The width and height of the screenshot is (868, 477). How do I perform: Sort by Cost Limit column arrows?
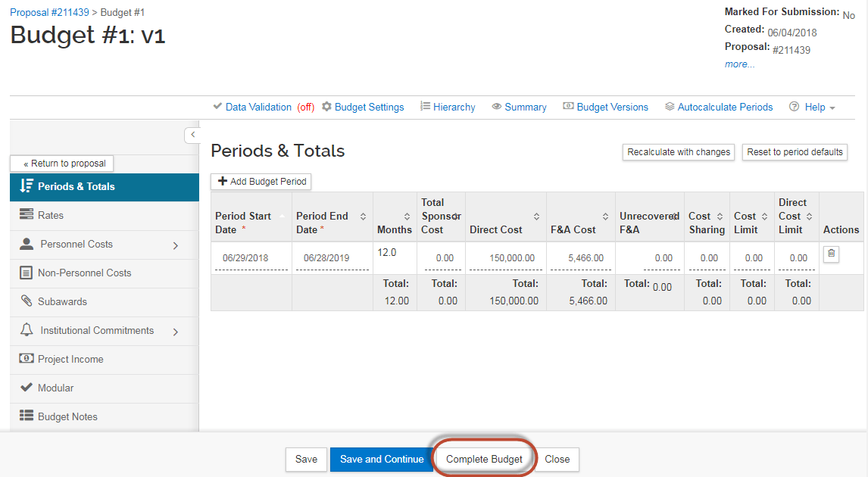(764, 217)
